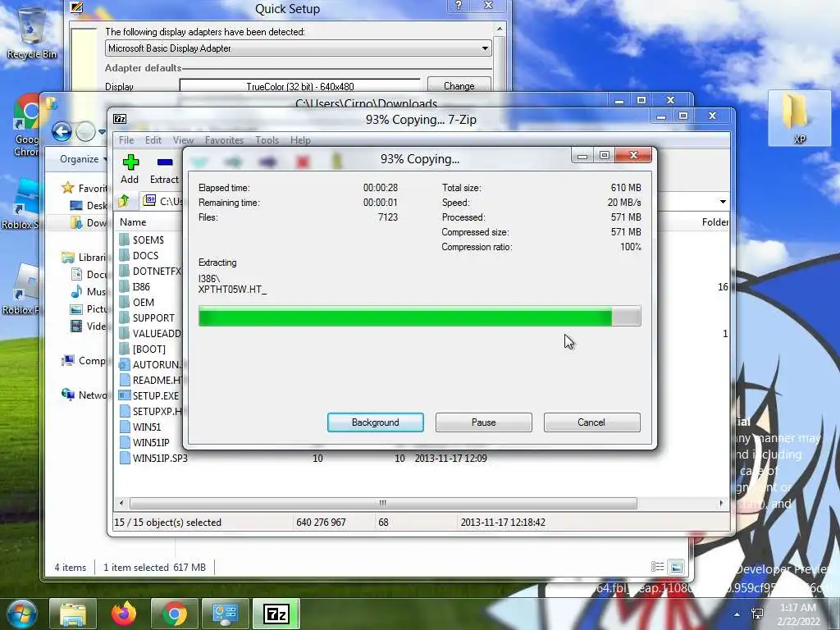840x630 pixels.
Task: Click the clock in the system tray
Action: tap(798, 614)
